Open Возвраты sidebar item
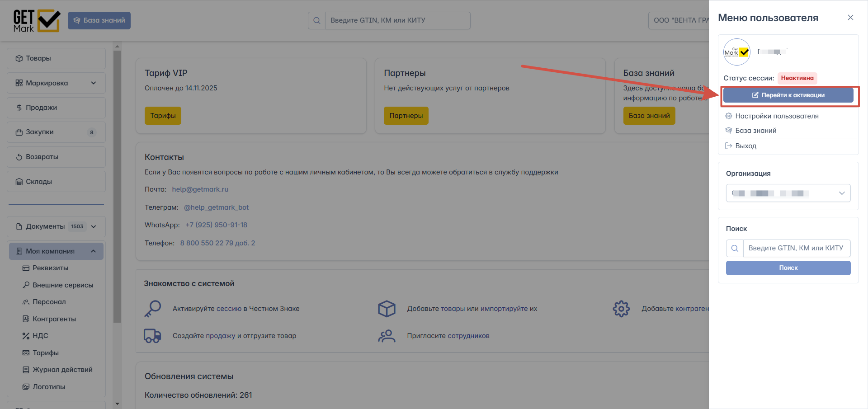868x409 pixels. click(x=56, y=157)
